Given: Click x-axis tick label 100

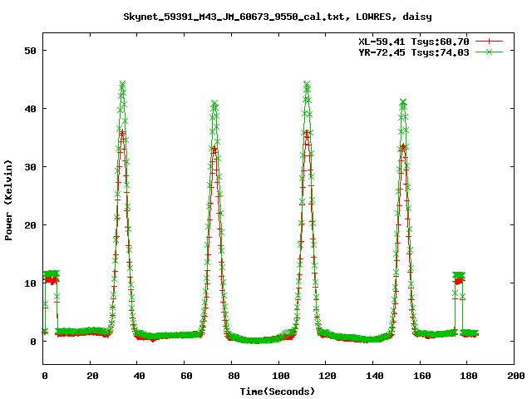Looking at the screenshot, I should (281, 376).
